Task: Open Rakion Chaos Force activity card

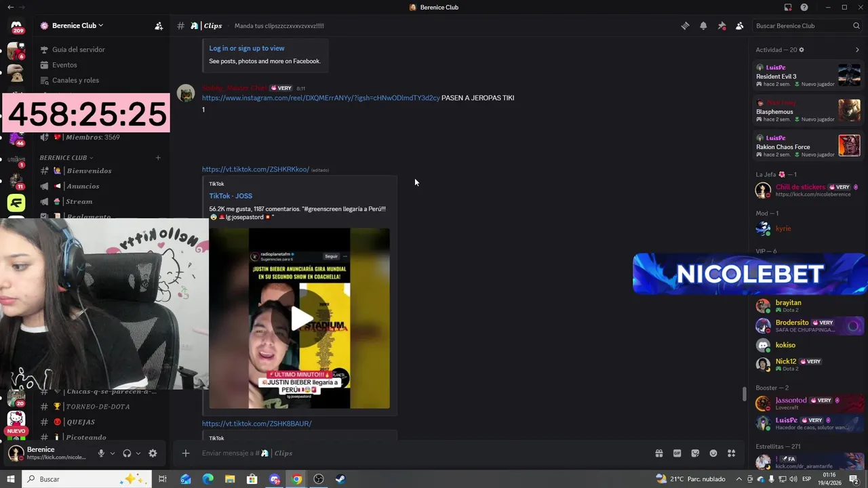Action: click(x=808, y=146)
